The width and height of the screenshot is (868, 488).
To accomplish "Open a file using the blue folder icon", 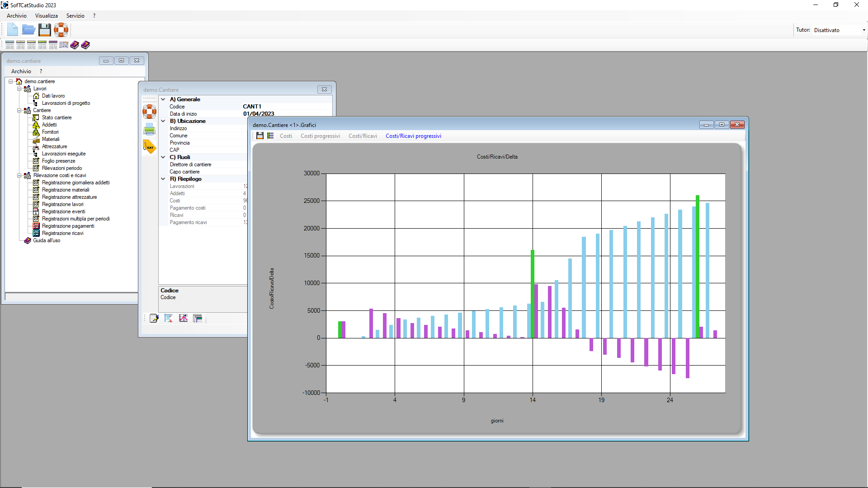I will coord(28,30).
